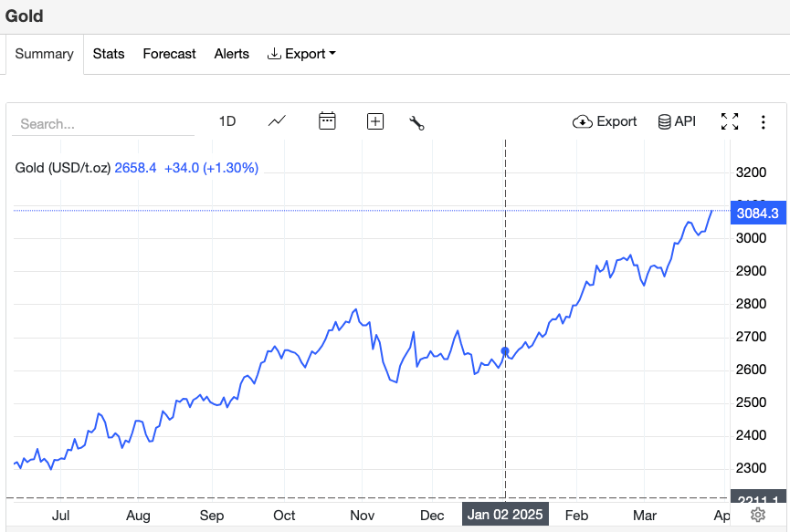
Task: Go to the Alerts tab
Action: coord(231,54)
